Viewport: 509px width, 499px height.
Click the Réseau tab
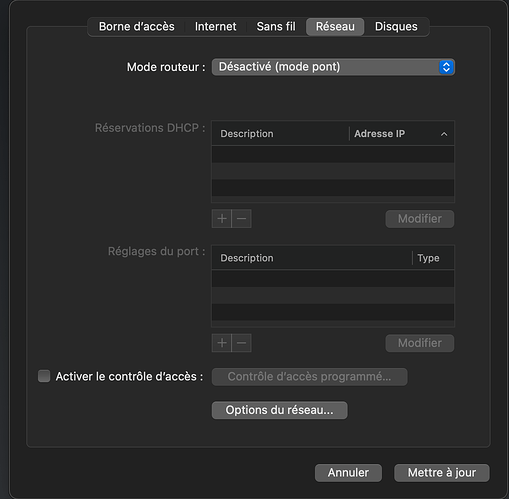[x=335, y=27]
